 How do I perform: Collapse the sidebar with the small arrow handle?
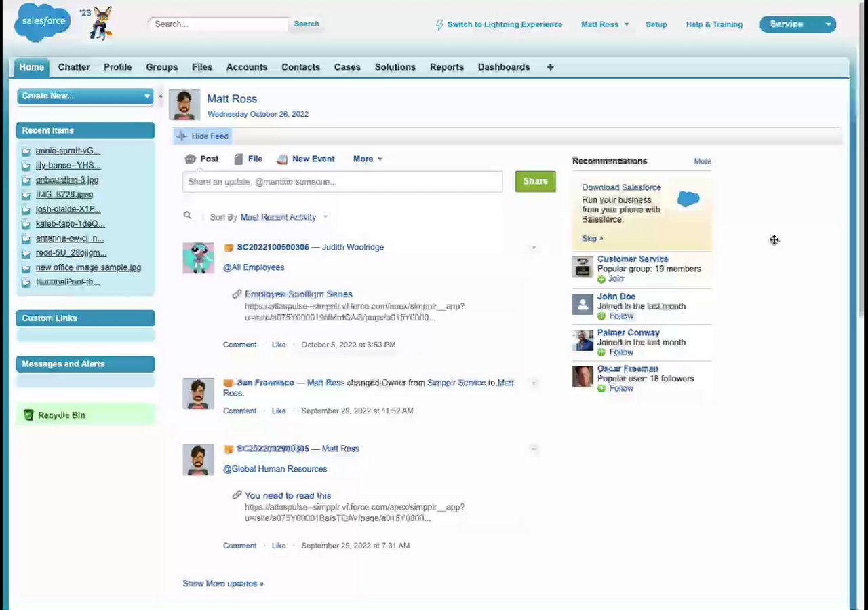[x=161, y=96]
